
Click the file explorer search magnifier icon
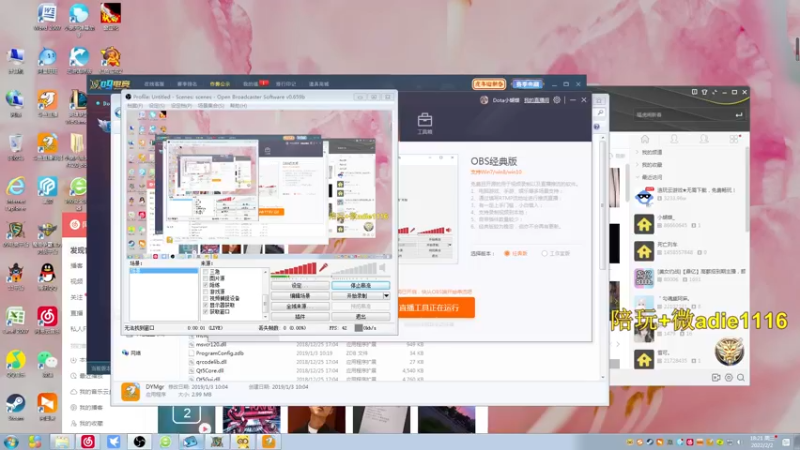pos(600,113)
